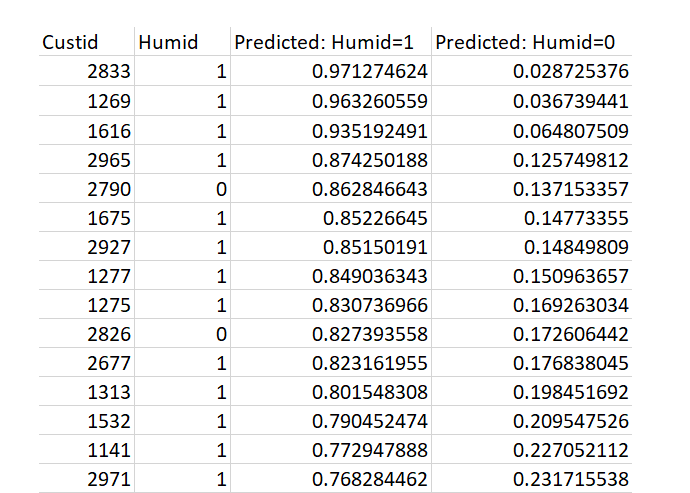Screen dimensions: 690x493
Task: Click the 'Predicted: Humid=0' header cell
Action: pyautogui.click(x=532, y=42)
